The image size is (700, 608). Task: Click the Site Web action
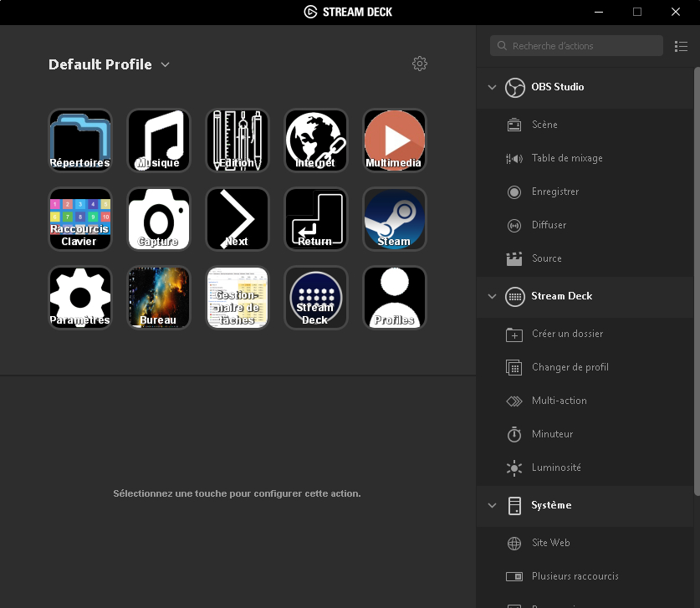click(x=550, y=543)
